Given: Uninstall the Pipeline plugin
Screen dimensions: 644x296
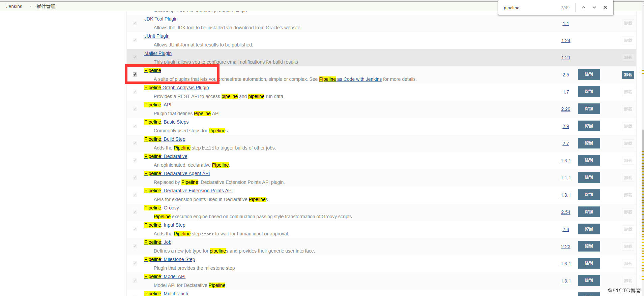Looking at the screenshot, I should [628, 75].
